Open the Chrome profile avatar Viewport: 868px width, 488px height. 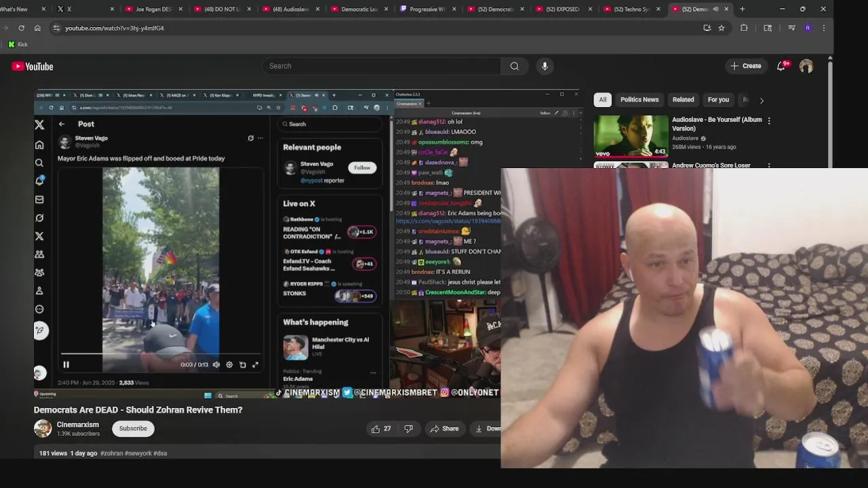(808, 28)
